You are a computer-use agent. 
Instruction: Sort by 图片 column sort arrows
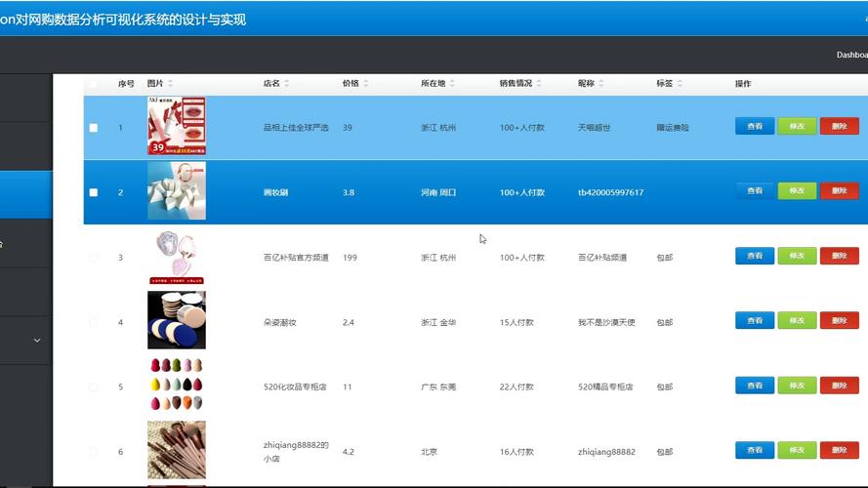(171, 84)
